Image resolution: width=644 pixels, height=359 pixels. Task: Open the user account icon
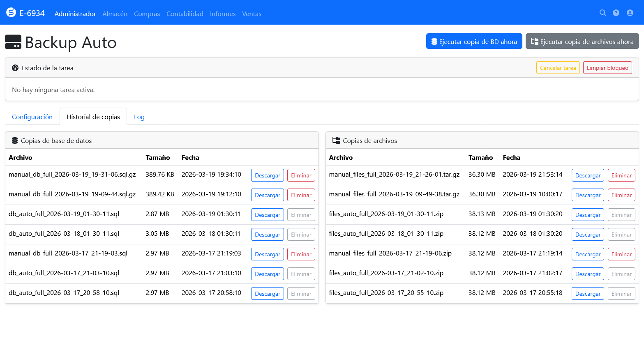pos(630,13)
